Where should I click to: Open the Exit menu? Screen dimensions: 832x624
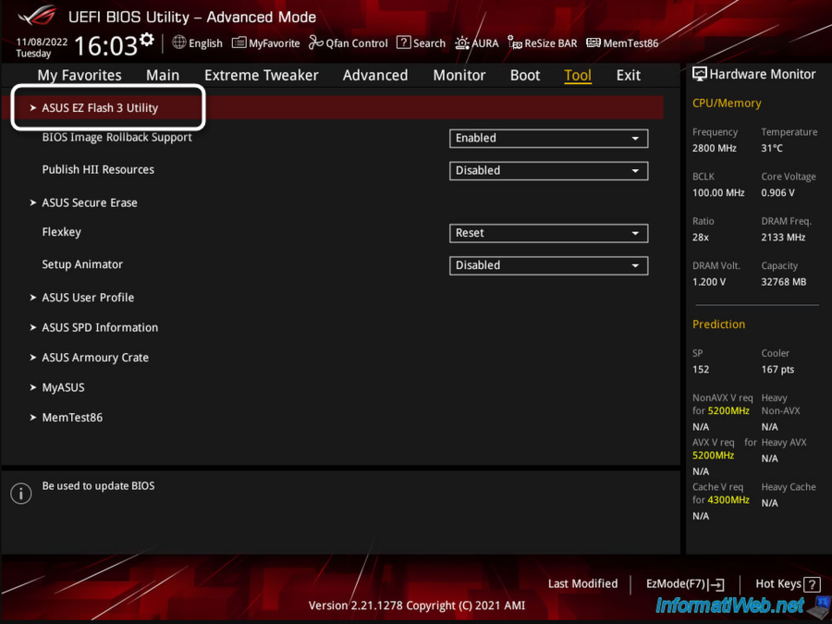[628, 75]
